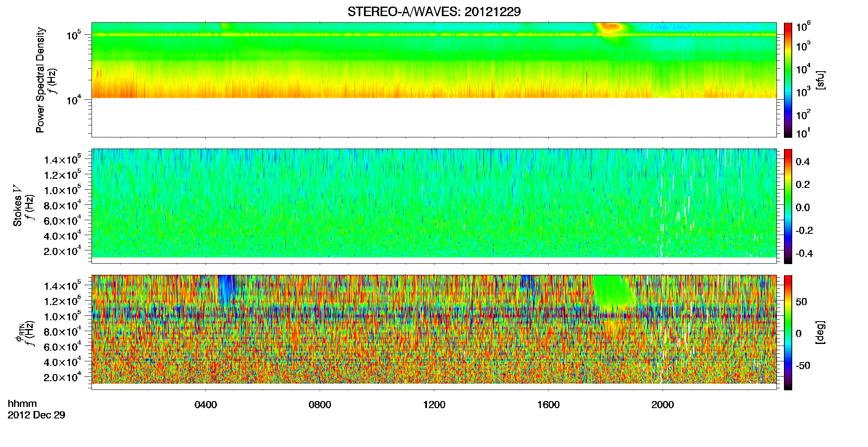
Task: Click the 1600 time tick label
Action: point(549,405)
